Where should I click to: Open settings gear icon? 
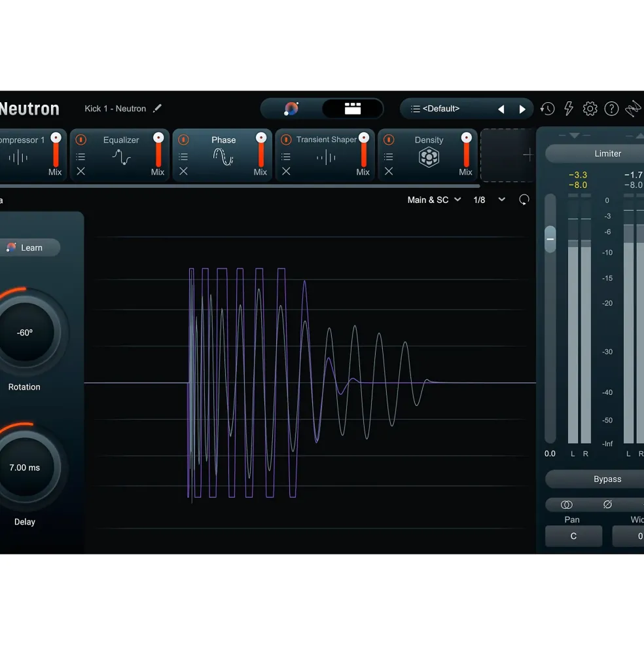(x=590, y=109)
